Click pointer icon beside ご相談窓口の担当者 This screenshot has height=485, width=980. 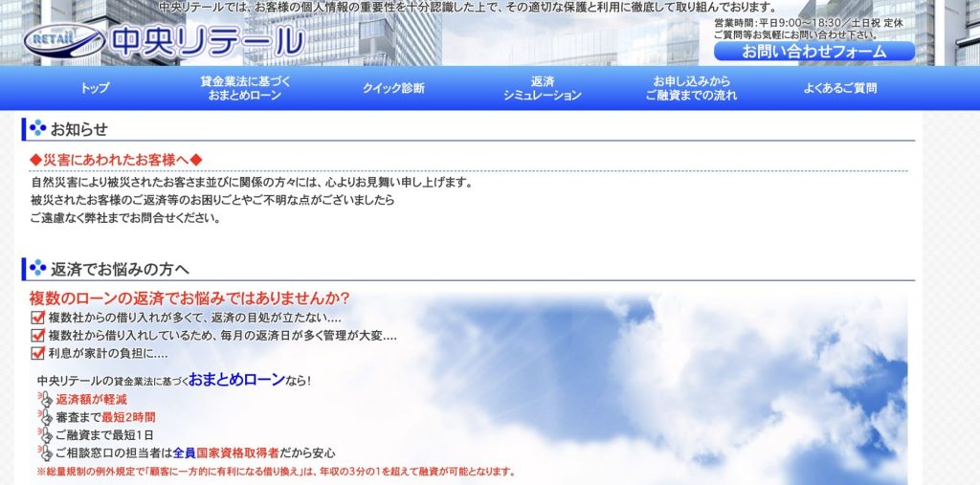click(44, 452)
